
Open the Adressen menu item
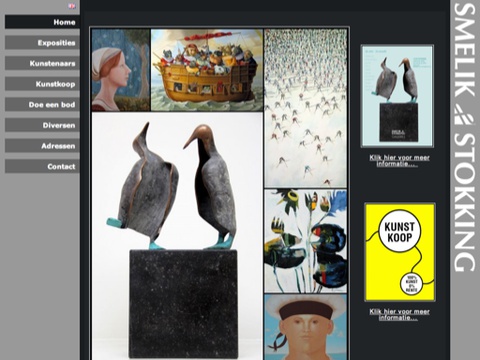tap(42, 146)
